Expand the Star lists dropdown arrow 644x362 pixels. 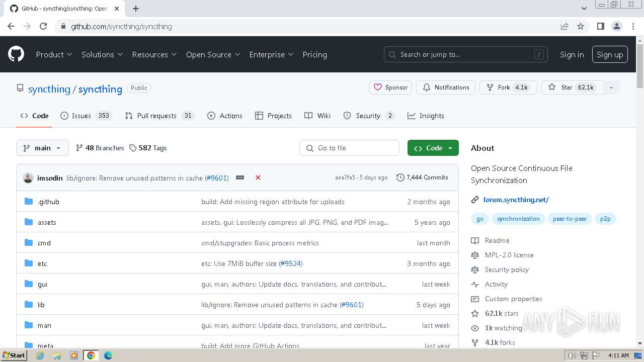(x=611, y=87)
